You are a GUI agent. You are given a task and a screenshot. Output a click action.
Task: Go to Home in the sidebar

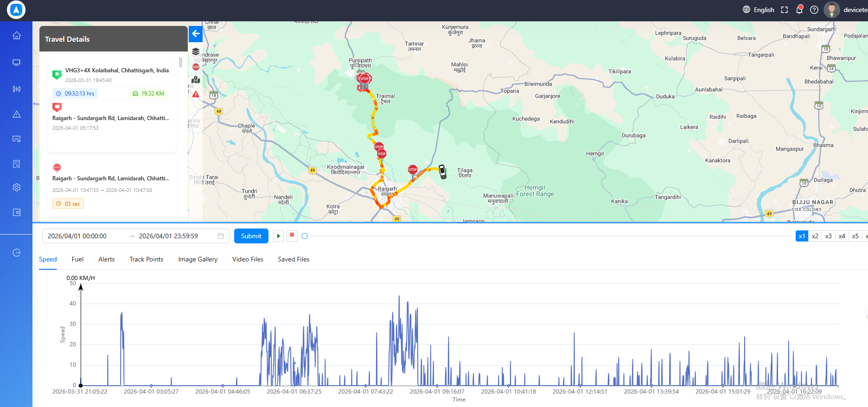pyautogui.click(x=17, y=36)
